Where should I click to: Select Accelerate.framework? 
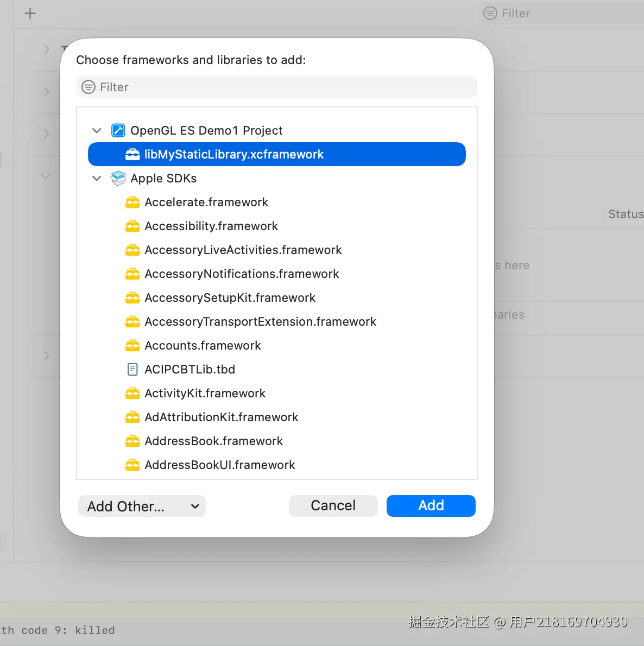coord(276,202)
